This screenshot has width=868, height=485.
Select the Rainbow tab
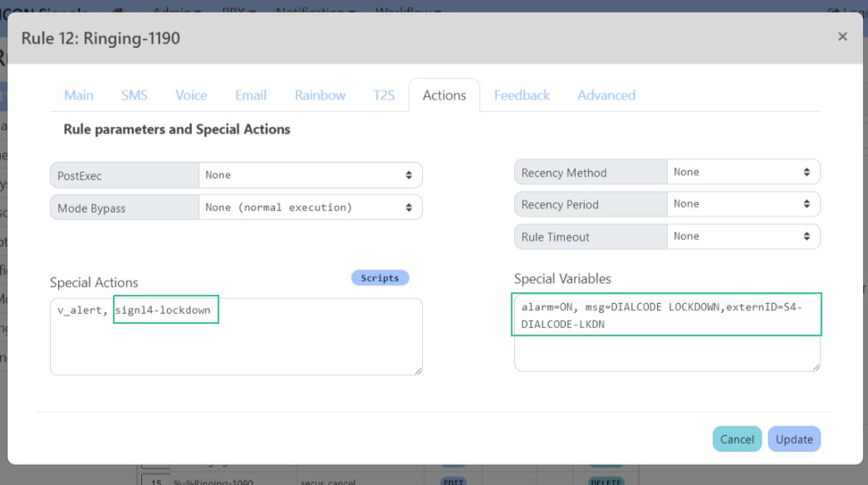pyautogui.click(x=321, y=95)
